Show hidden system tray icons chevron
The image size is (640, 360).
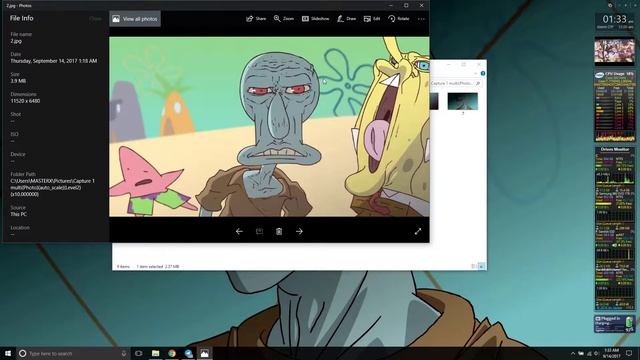point(573,353)
